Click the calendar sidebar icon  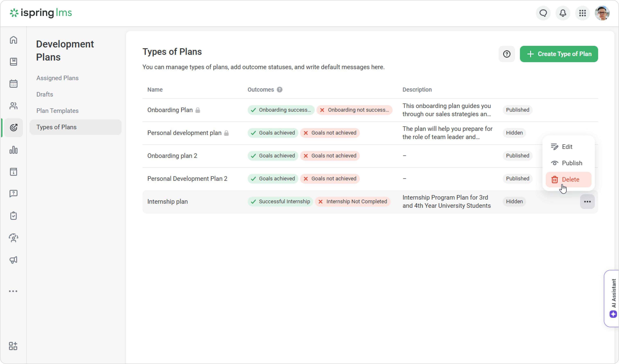(x=14, y=84)
